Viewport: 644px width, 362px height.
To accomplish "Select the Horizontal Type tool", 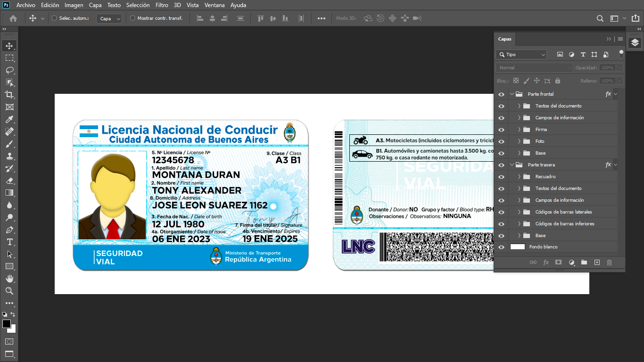I will pyautogui.click(x=9, y=242).
